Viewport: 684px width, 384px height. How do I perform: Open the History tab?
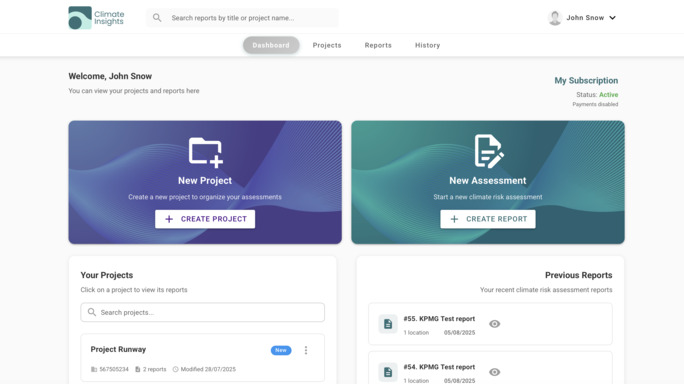427,45
